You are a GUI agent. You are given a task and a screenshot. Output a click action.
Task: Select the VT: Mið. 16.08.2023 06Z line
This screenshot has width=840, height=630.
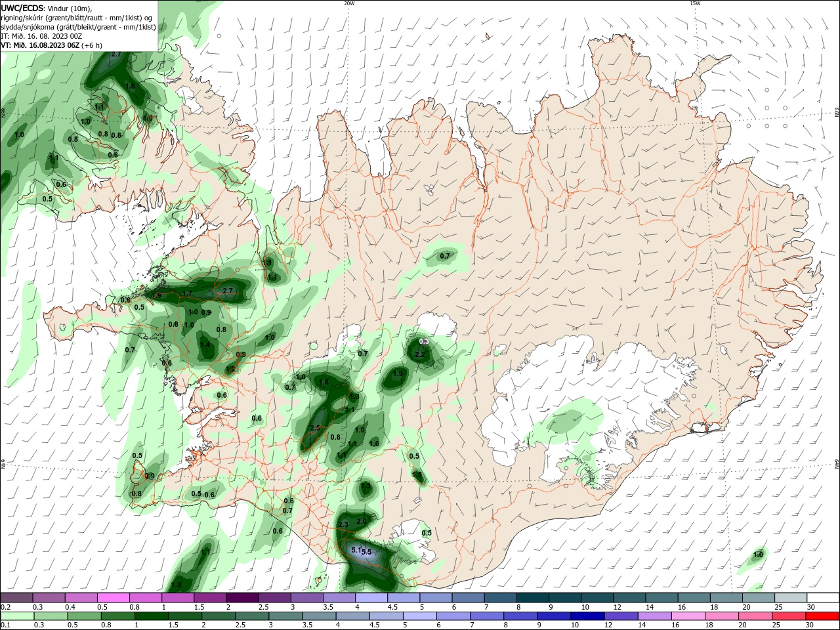coord(51,45)
